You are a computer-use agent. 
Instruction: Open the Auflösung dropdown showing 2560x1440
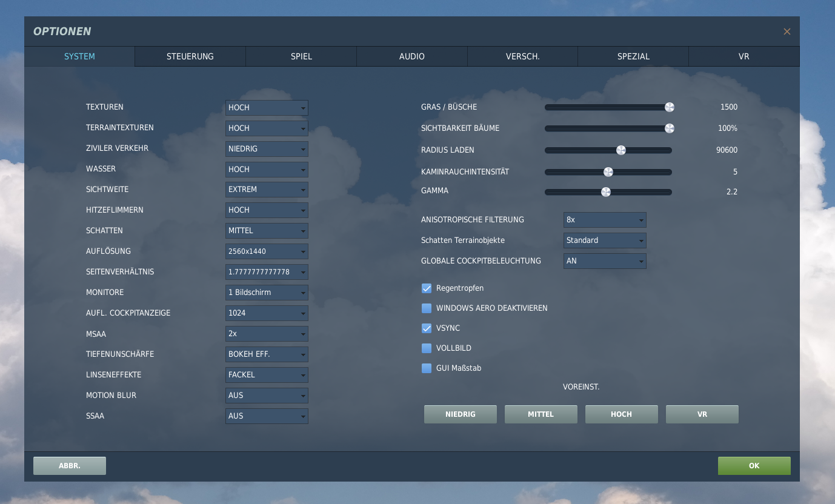pos(267,251)
